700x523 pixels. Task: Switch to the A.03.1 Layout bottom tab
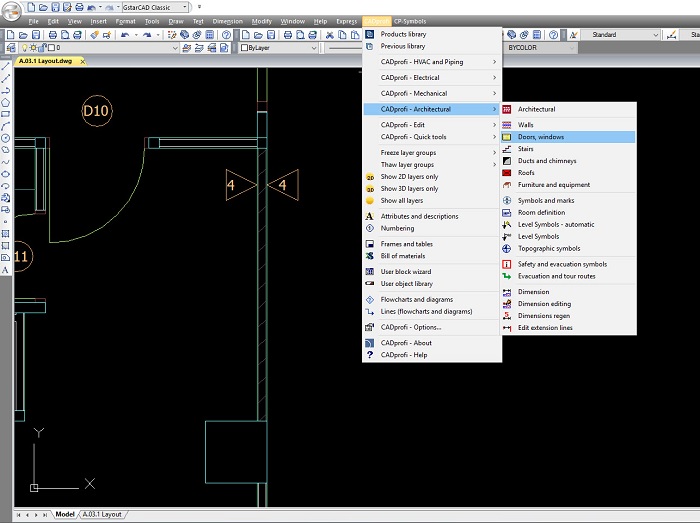pos(102,515)
